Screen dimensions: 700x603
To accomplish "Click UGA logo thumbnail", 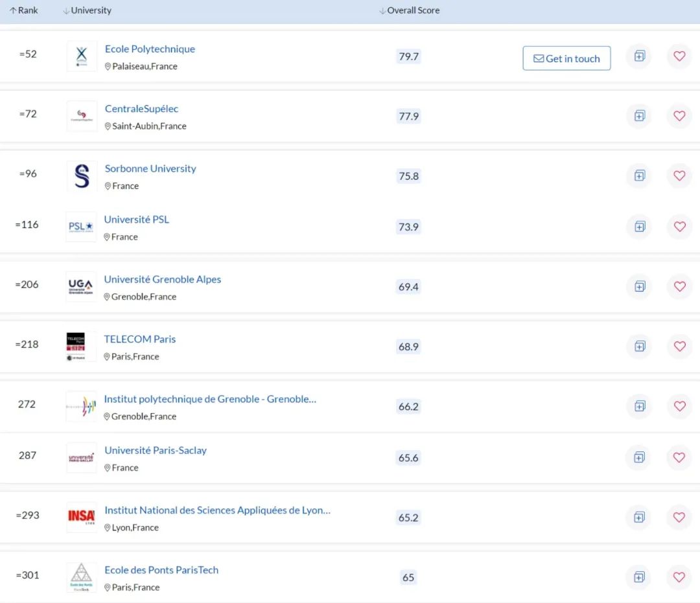I will coord(81,286).
